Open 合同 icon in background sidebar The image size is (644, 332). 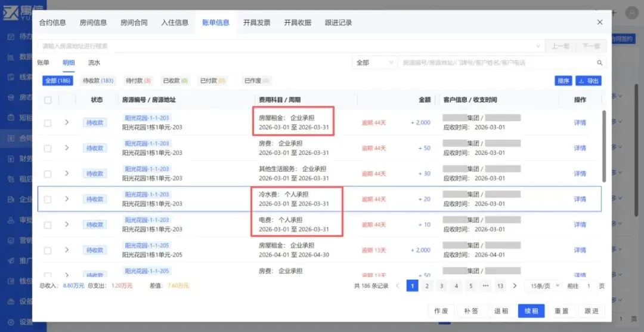click(x=11, y=138)
